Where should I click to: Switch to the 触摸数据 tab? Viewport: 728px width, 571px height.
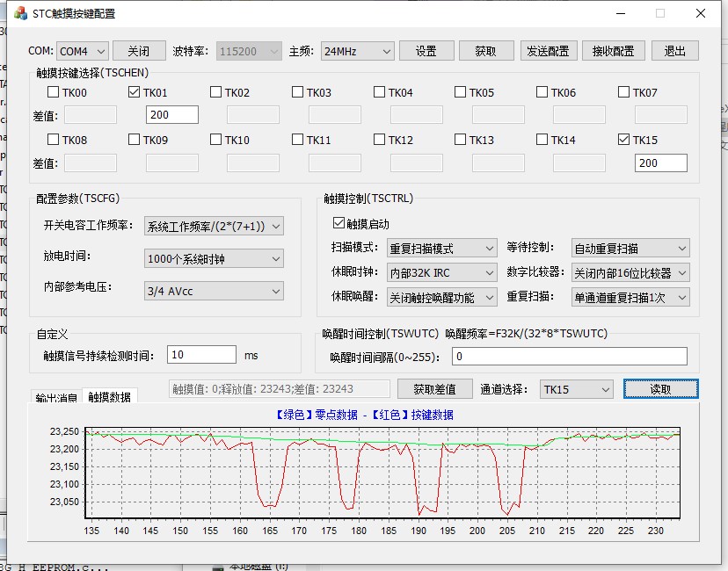(x=110, y=396)
